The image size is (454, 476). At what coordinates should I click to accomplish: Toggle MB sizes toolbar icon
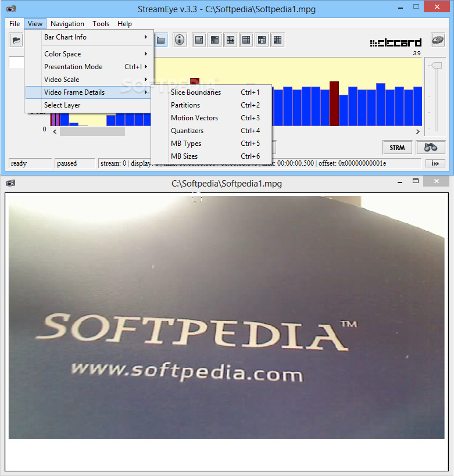(x=277, y=40)
